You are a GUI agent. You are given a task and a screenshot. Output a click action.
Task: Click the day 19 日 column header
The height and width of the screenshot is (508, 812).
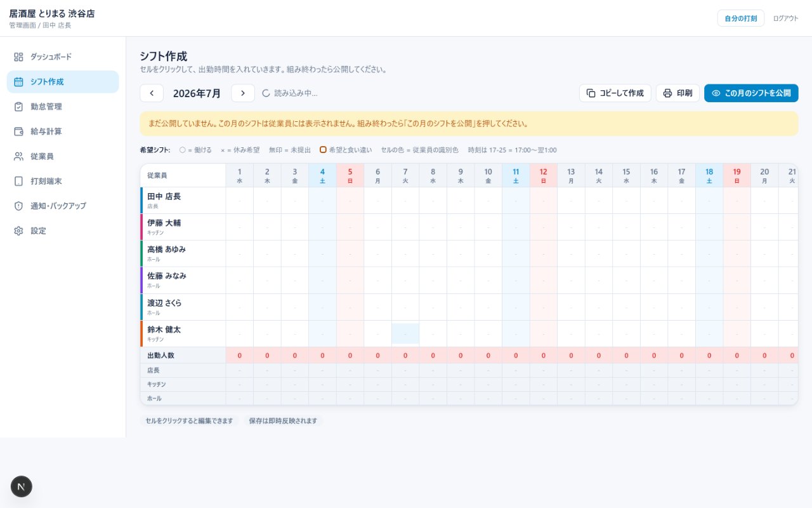click(x=737, y=175)
